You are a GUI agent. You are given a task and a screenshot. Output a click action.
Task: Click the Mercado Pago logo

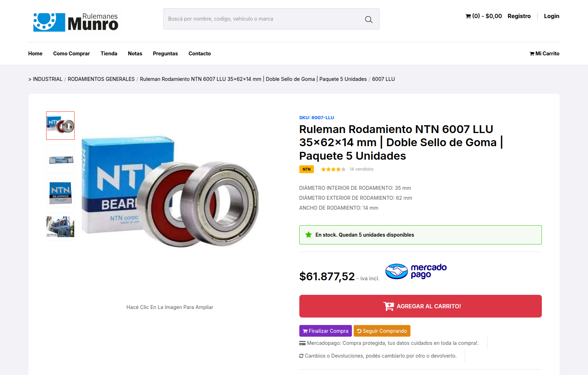click(416, 271)
